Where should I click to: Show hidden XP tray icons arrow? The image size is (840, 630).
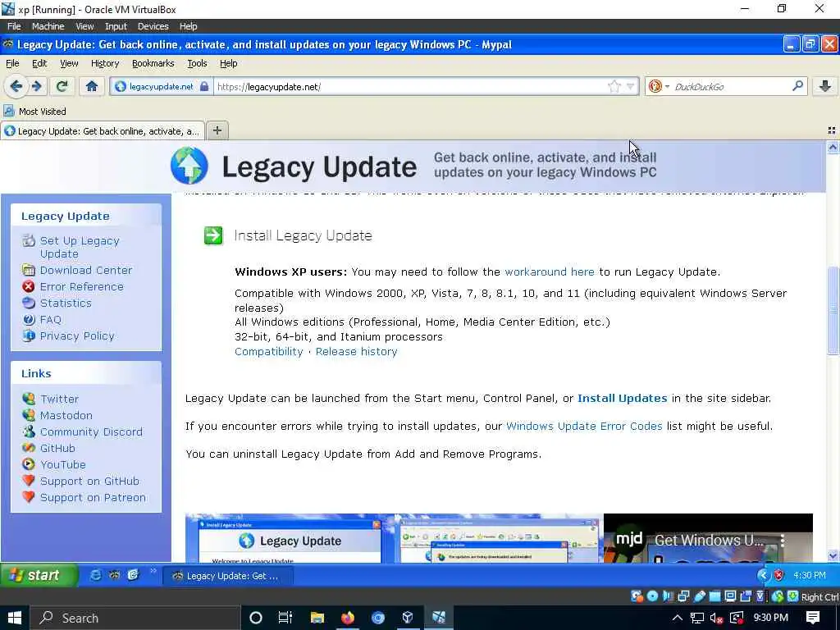pos(764,575)
